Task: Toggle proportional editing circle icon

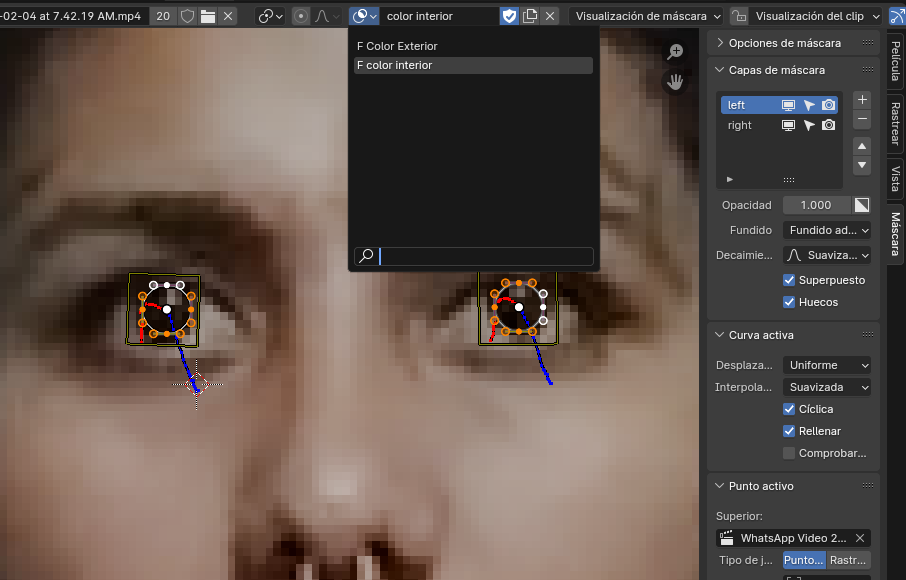Action: 300,16
